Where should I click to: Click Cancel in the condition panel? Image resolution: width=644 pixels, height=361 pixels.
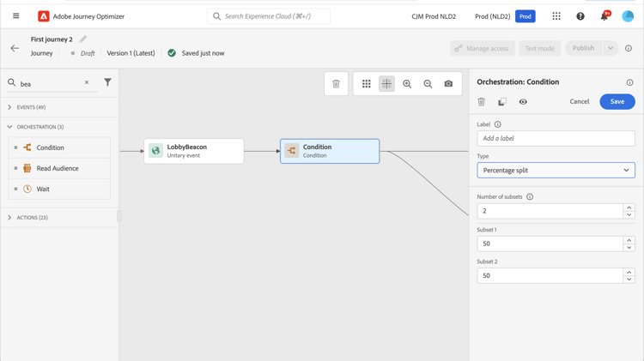[580, 102]
